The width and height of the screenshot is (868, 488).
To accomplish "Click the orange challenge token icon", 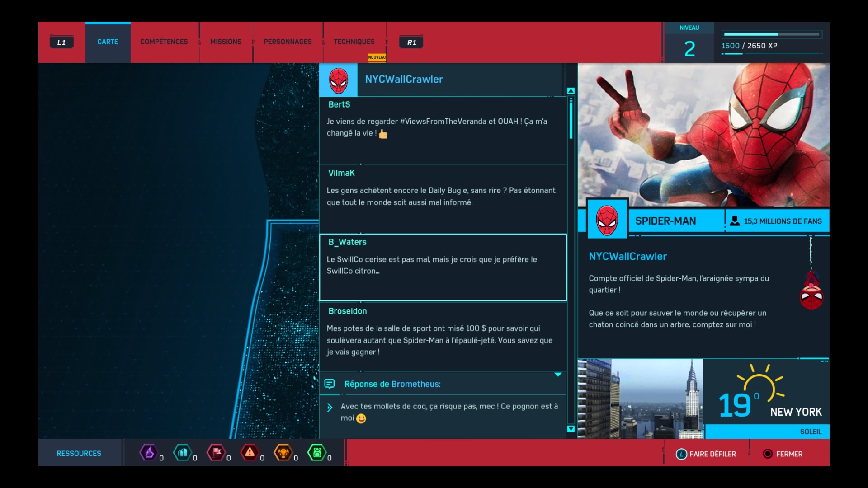I will [x=283, y=452].
